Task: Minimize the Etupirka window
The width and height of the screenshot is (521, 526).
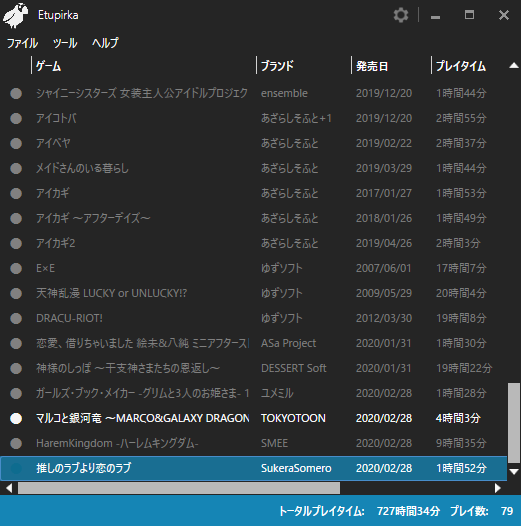Action: (x=435, y=16)
